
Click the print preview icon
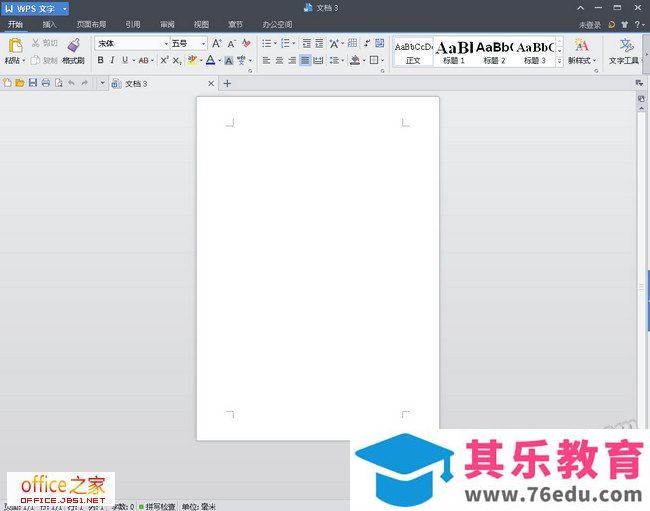coord(58,83)
